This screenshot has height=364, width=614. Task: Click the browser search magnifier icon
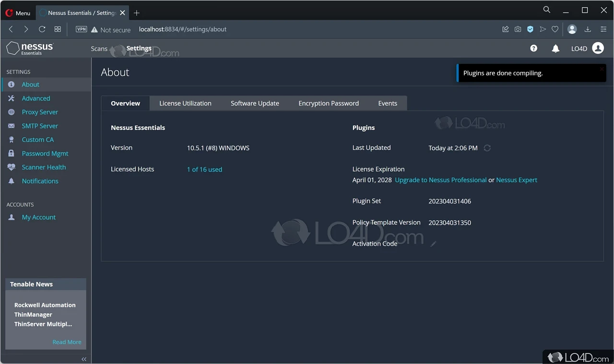point(546,10)
